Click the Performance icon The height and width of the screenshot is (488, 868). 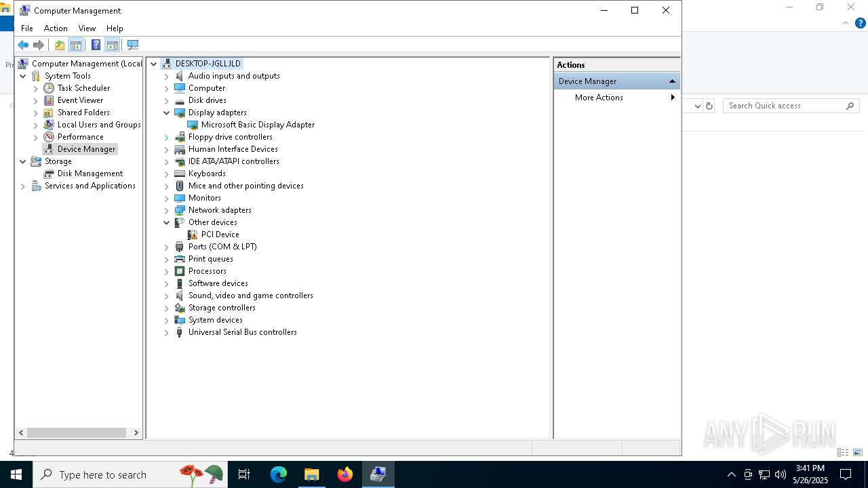point(49,137)
